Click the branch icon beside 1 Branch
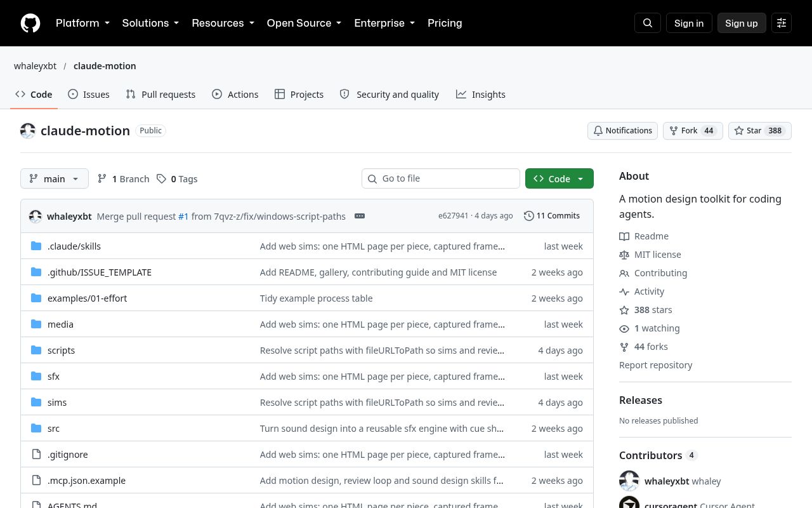 tap(102, 178)
